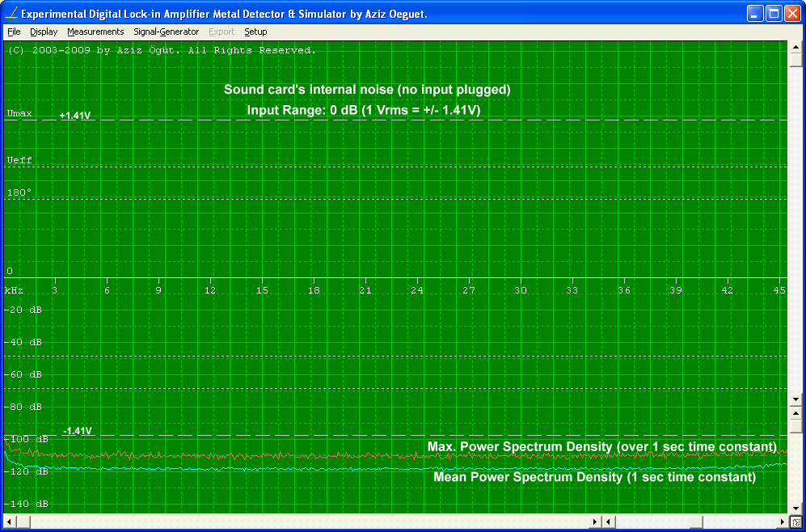Click the "Mean Power Spectrum Density" caption
This screenshot has height=532, width=806.
coord(595,477)
